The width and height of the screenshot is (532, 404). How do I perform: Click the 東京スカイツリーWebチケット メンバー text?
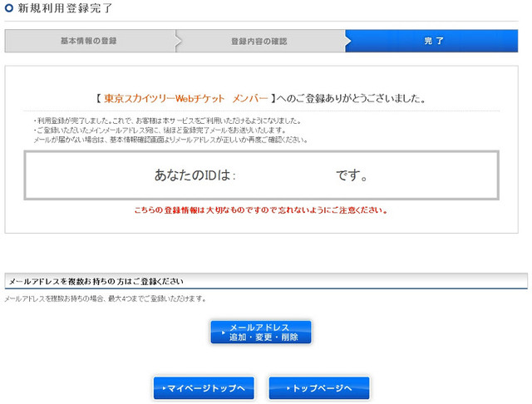185,99
